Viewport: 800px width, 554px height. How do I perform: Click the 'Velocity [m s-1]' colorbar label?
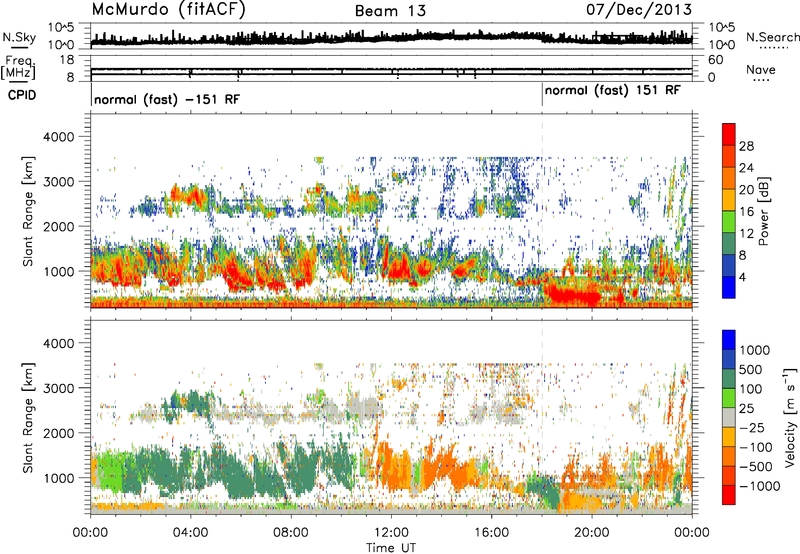pos(790,417)
